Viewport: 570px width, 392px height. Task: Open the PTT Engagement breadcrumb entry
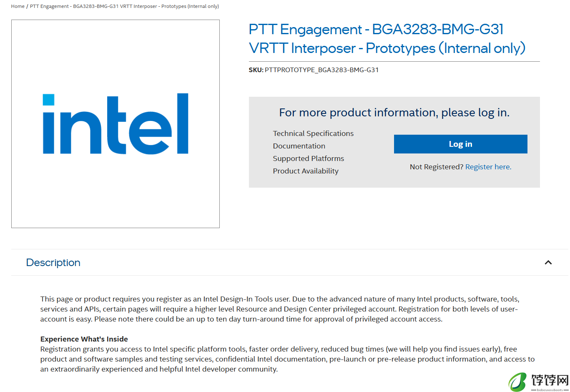[x=124, y=6]
